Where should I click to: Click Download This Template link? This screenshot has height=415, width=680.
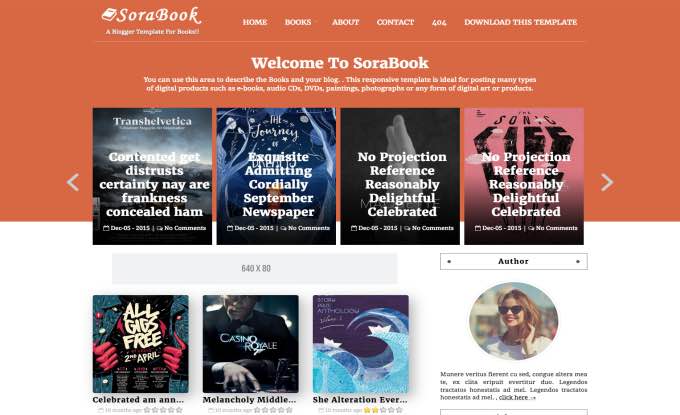pos(520,22)
